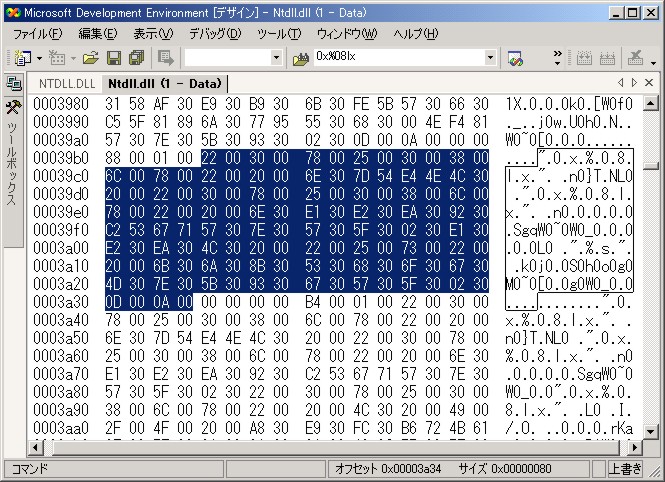Click the サイズ 0x00000080 status entry
The width and height of the screenshot is (665, 482).
505,468
